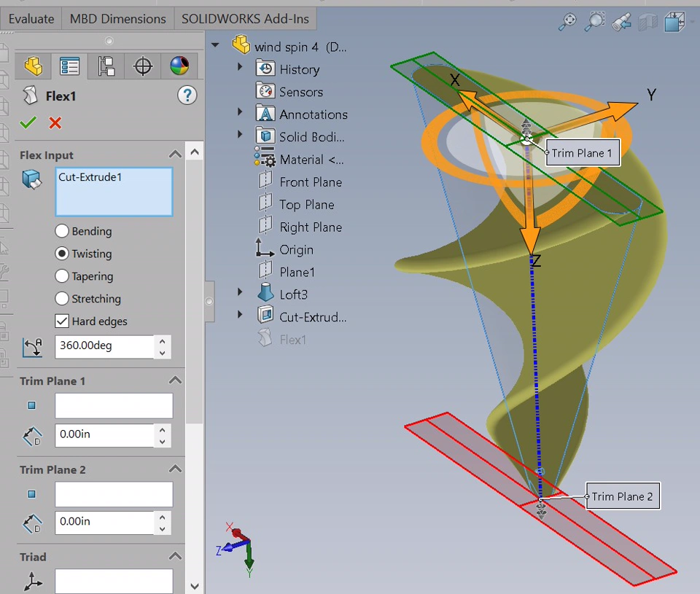
Task: Click the Cut-Extrude1 bodies selection box
Action: (114, 192)
